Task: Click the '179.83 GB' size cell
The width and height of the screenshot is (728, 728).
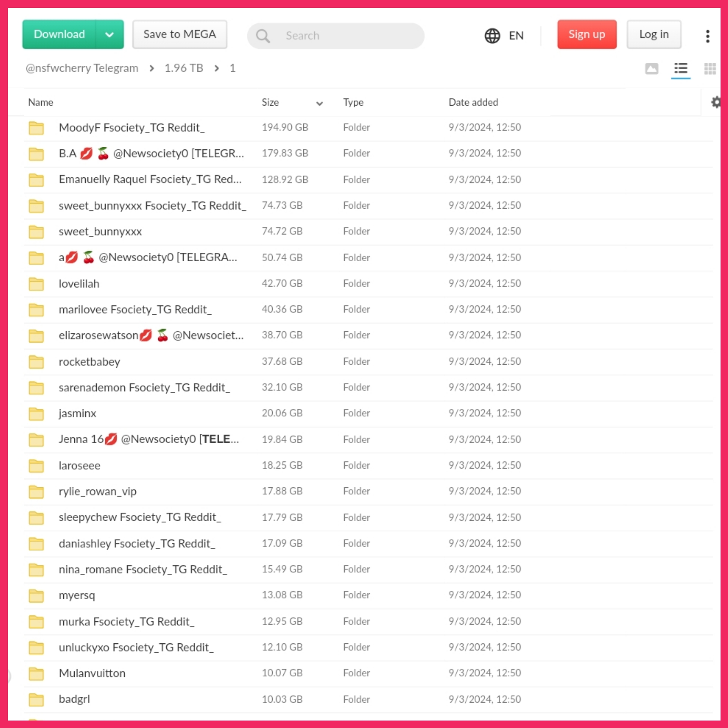Action: (285, 153)
